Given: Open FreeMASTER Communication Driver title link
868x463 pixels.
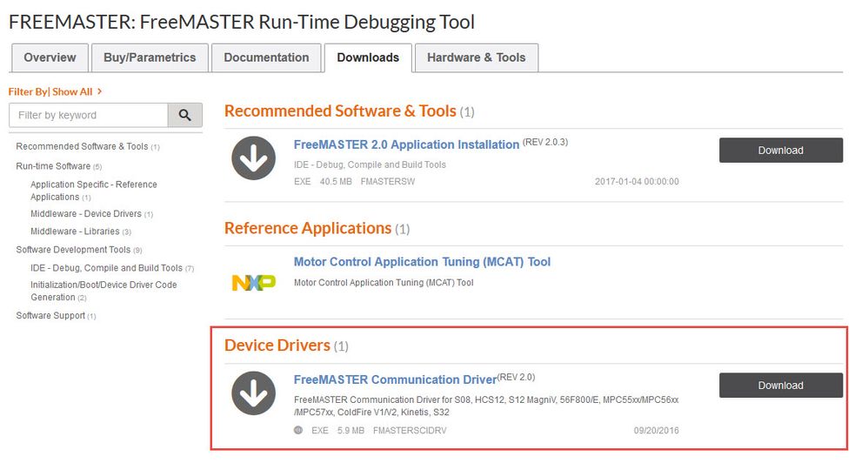Looking at the screenshot, I should click(395, 379).
